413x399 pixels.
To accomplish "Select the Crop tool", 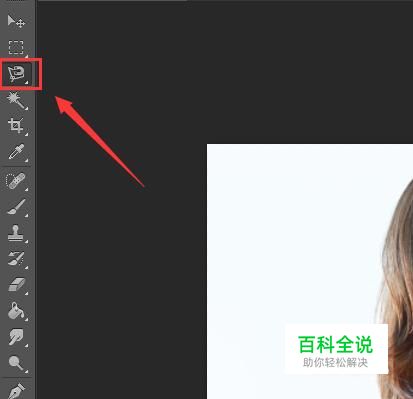I will pos(16,126).
